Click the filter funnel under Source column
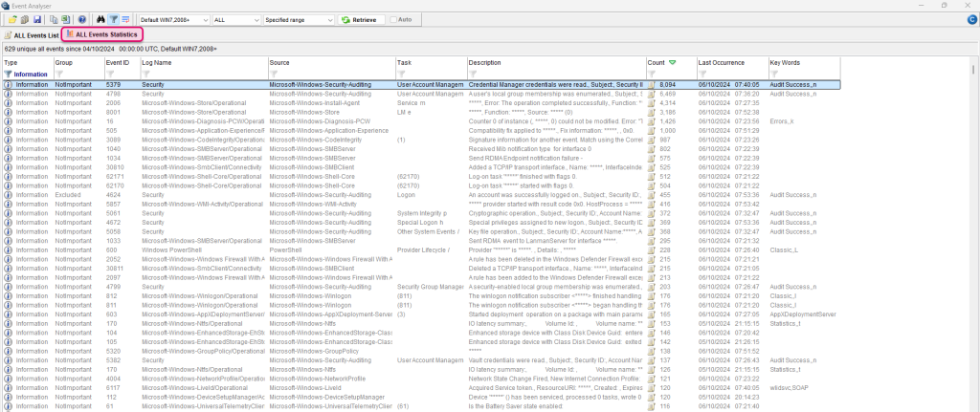Image resolution: width=980 pixels, height=412 pixels. pyautogui.click(x=274, y=75)
